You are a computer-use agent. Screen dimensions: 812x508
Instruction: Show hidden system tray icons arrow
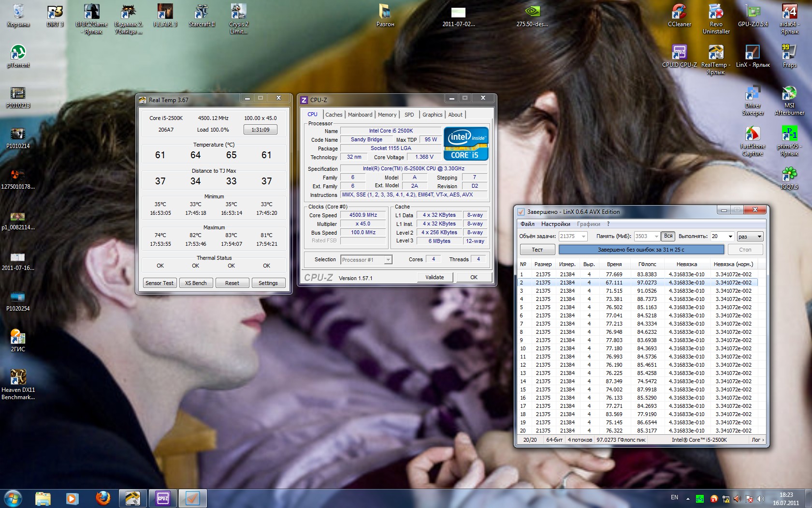688,498
